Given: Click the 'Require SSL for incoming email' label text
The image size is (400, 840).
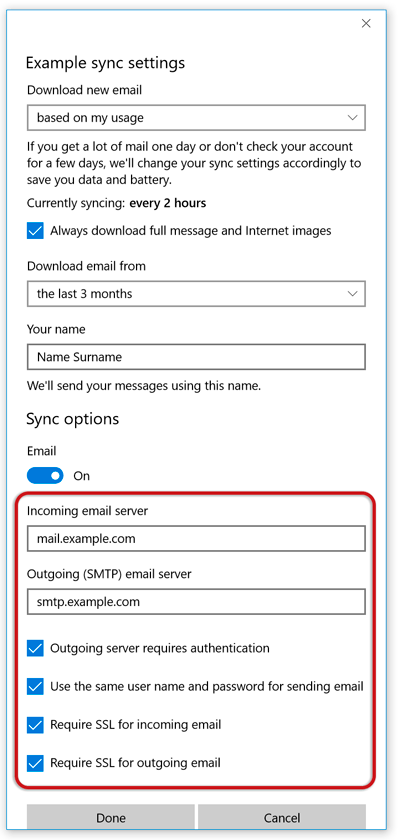Looking at the screenshot, I should [135, 725].
